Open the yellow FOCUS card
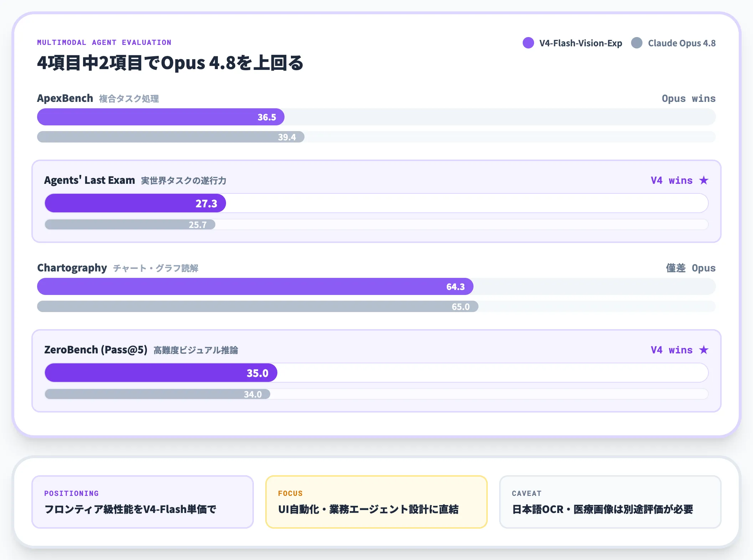753x560 pixels. point(376,502)
